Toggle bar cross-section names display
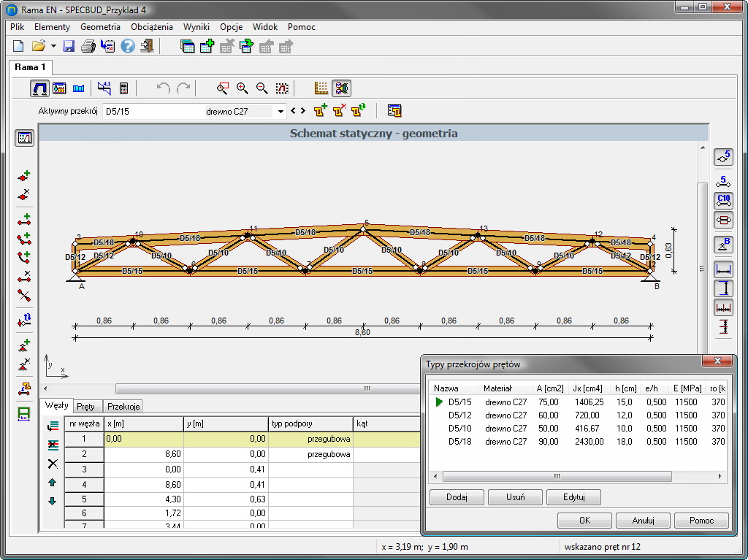748x560 pixels. pyautogui.click(x=723, y=200)
